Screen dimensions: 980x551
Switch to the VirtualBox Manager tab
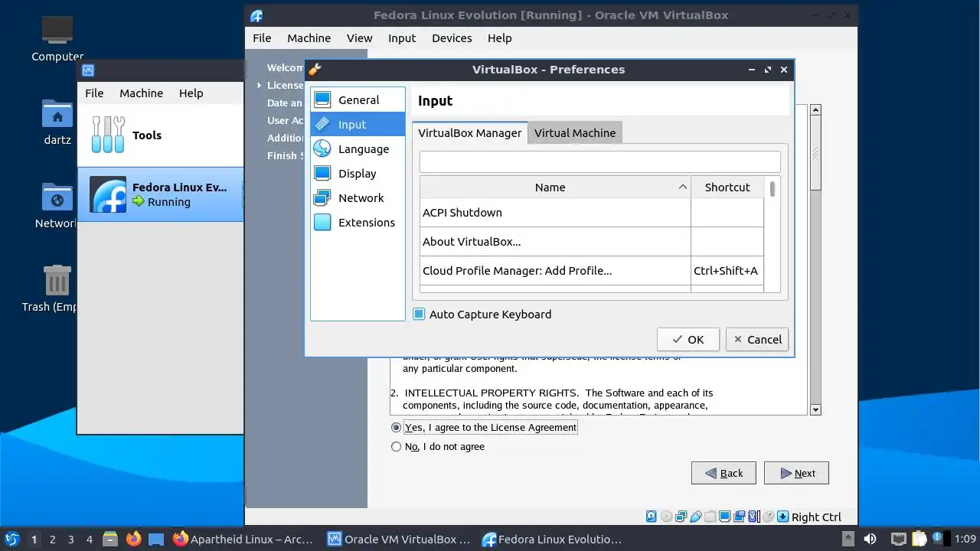click(x=470, y=132)
